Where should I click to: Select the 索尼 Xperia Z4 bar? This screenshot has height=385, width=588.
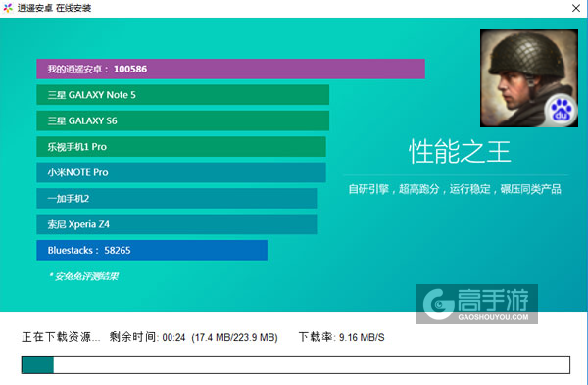(x=176, y=224)
